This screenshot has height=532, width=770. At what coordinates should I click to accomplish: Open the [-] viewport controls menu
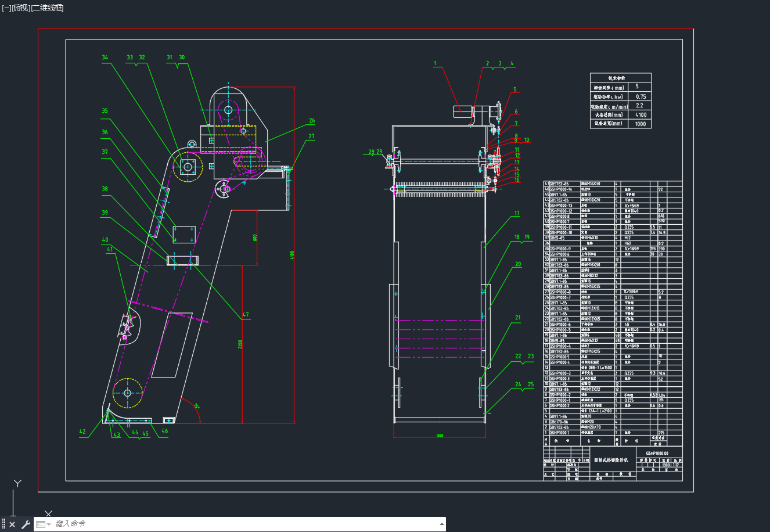coord(6,8)
